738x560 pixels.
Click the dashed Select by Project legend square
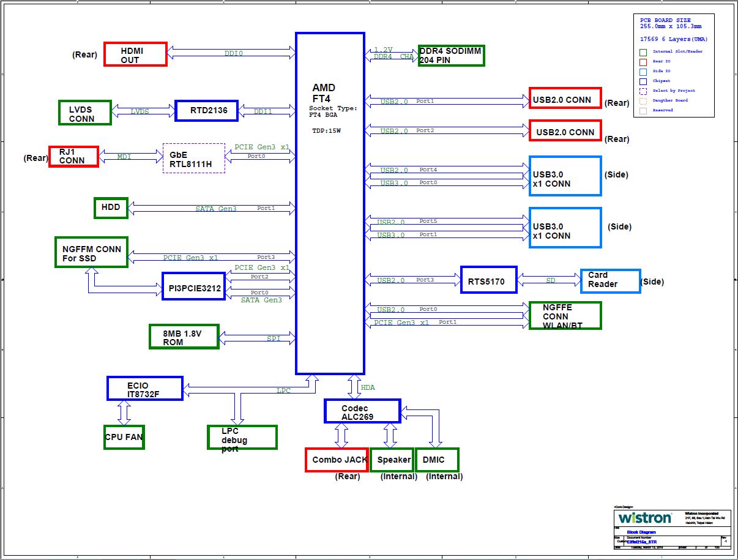pyautogui.click(x=643, y=91)
